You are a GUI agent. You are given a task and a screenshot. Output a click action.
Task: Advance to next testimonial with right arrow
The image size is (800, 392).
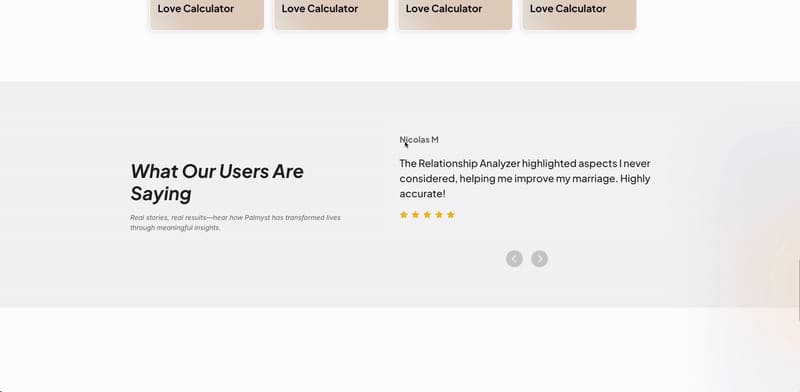[539, 259]
